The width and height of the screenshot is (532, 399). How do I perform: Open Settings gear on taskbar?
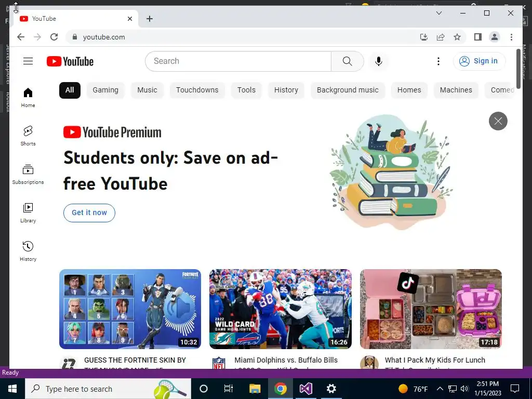pos(331,389)
